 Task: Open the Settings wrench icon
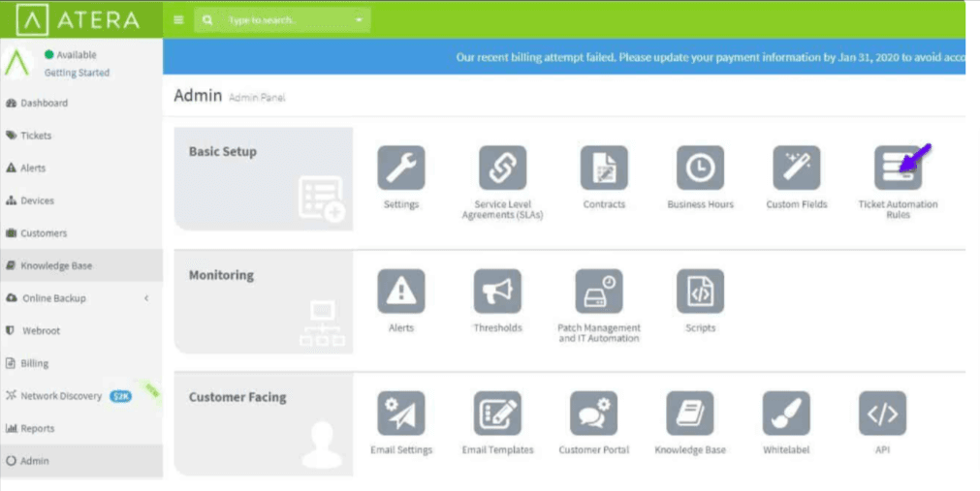tap(401, 168)
